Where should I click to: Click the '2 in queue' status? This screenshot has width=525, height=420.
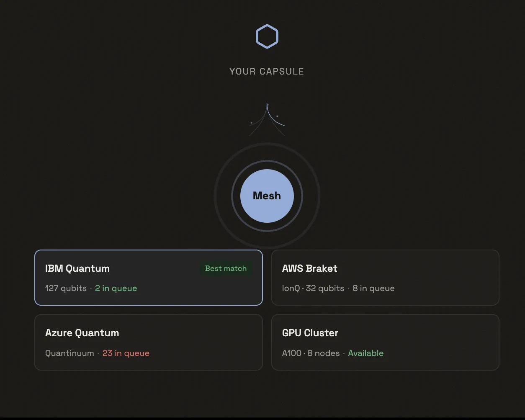[x=116, y=288]
